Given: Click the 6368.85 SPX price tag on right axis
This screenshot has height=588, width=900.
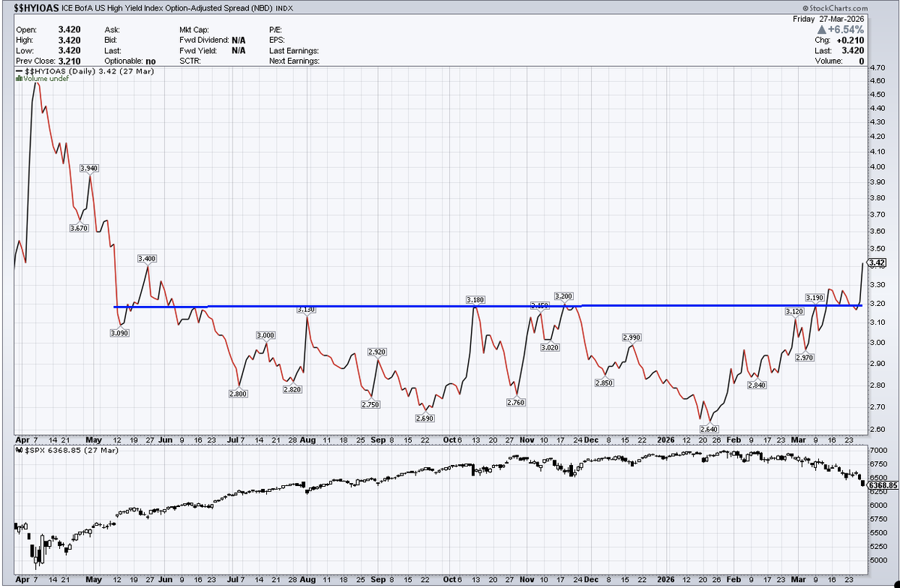Looking at the screenshot, I should 882,486.
